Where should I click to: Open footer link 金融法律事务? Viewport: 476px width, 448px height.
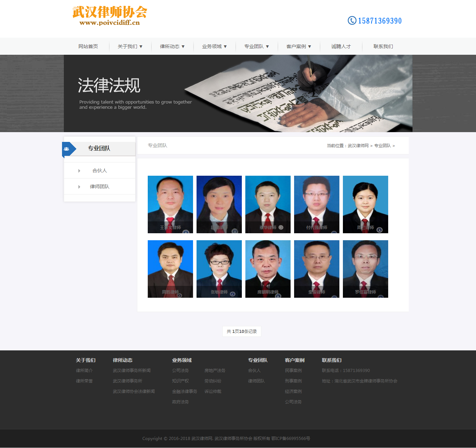click(x=185, y=392)
